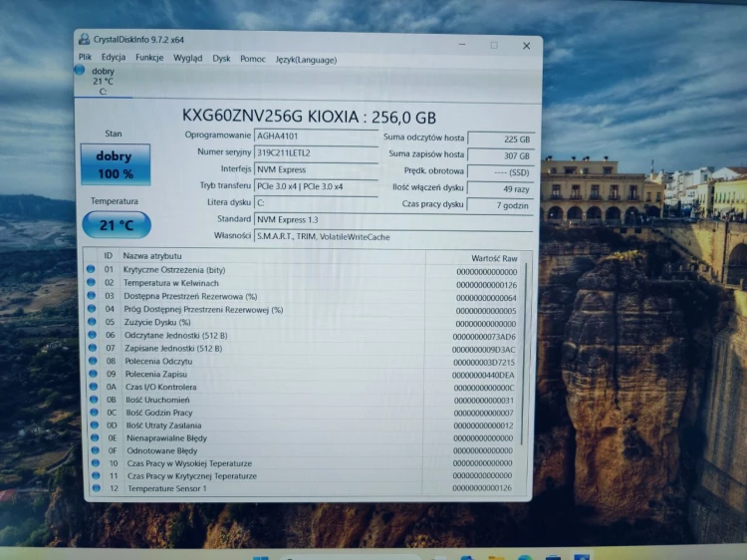Open the Dysk menu
This screenshot has width=747, height=560.
point(221,59)
